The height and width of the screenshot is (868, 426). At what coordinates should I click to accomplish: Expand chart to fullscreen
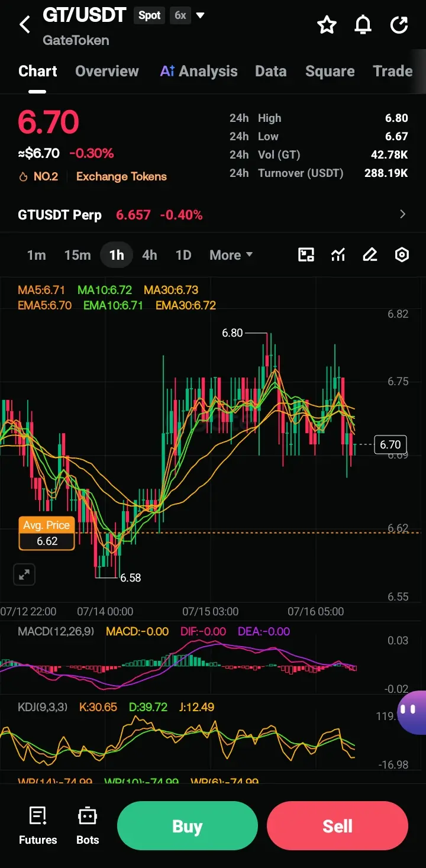(x=24, y=574)
